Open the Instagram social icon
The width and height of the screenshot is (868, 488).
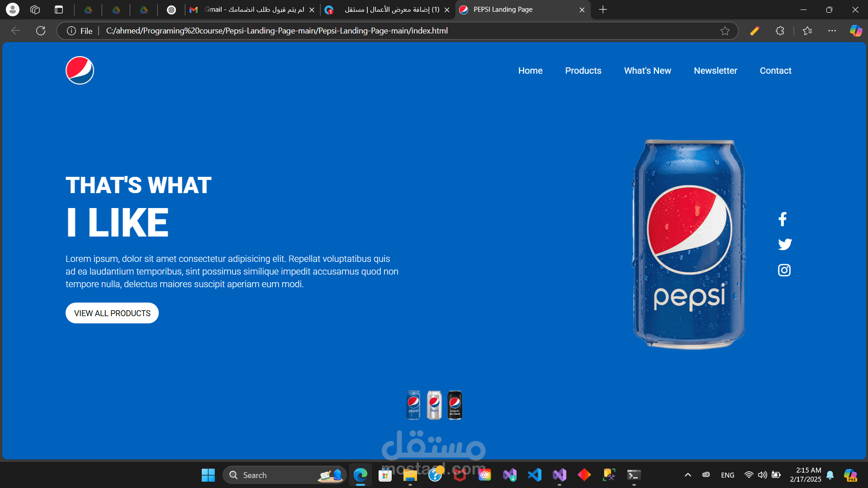click(x=784, y=270)
